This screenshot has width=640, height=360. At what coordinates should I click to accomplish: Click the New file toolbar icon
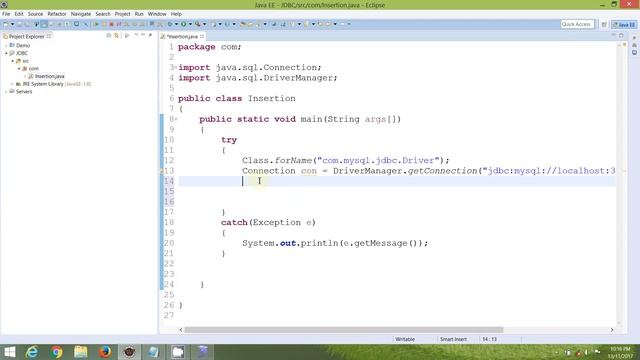click(6, 24)
